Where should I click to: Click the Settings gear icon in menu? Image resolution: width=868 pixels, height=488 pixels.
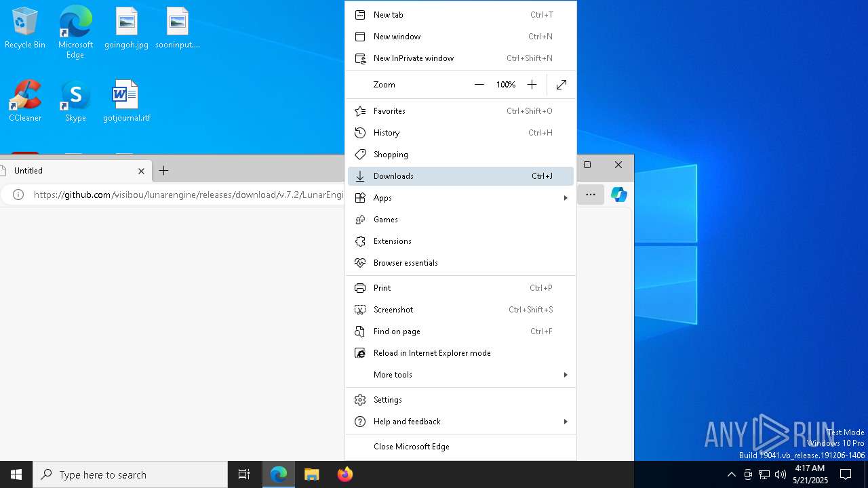coord(360,400)
